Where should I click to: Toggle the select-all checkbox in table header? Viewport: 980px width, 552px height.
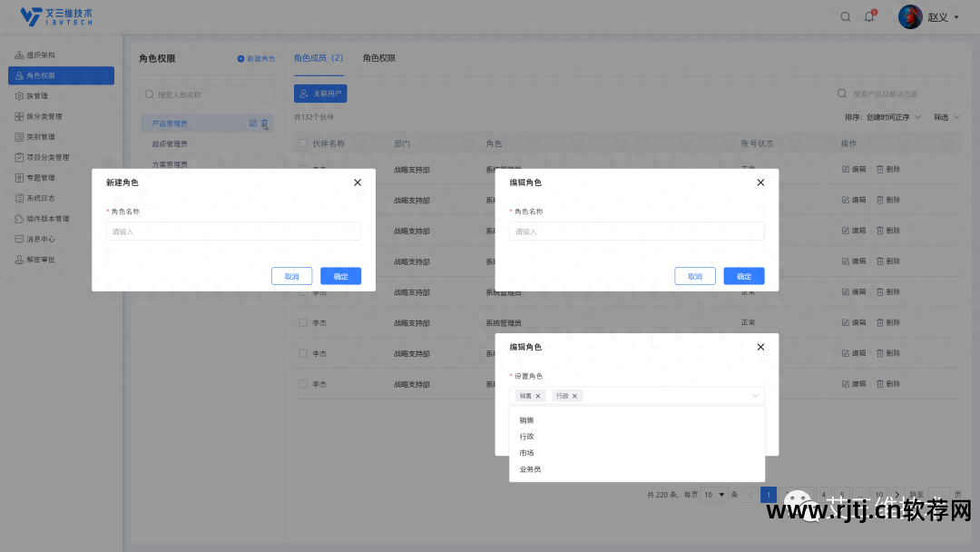point(303,143)
